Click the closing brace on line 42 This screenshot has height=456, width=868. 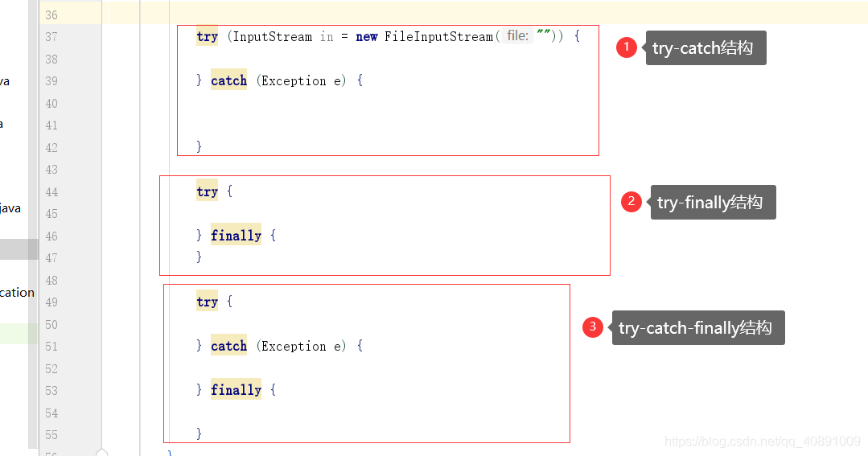200,146
